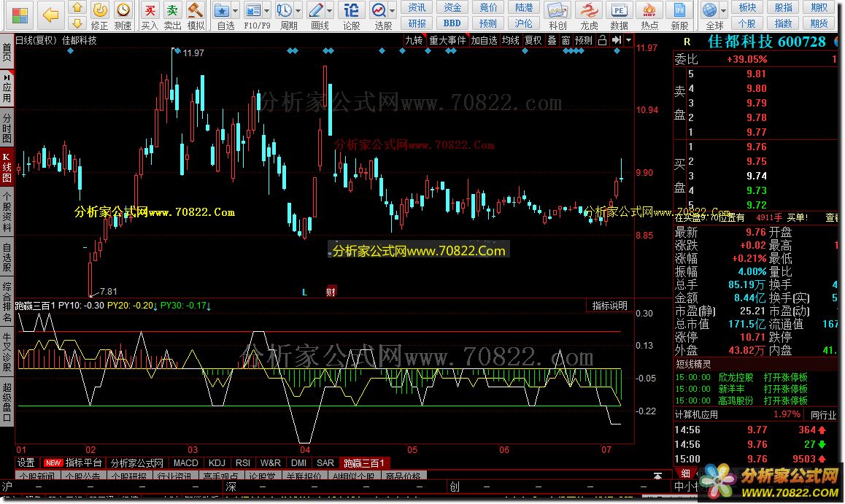Select the 跑赢三百1 indicator tab
This screenshot has height=504, width=845.
364,463
